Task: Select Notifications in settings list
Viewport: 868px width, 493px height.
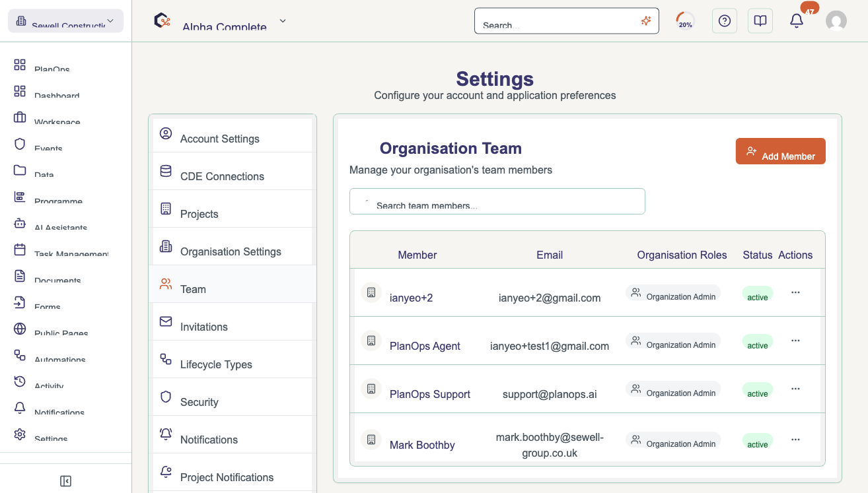Action: tap(233, 435)
